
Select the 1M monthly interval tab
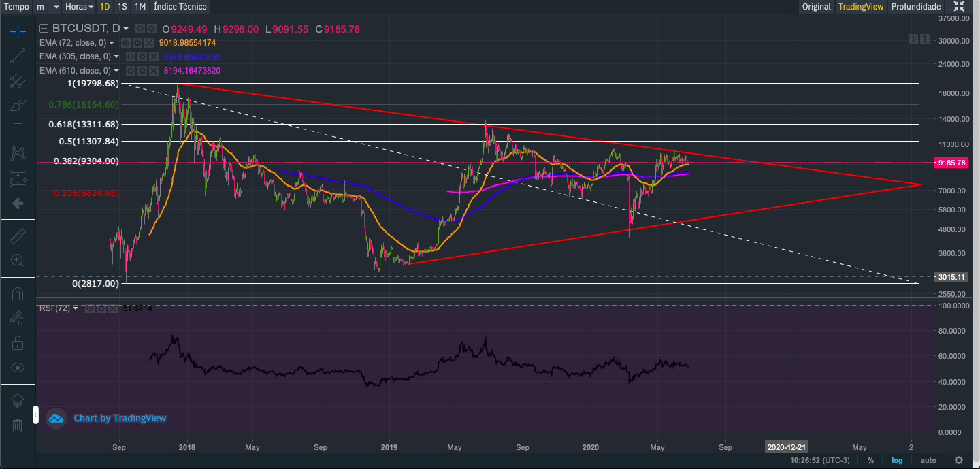(x=140, y=7)
